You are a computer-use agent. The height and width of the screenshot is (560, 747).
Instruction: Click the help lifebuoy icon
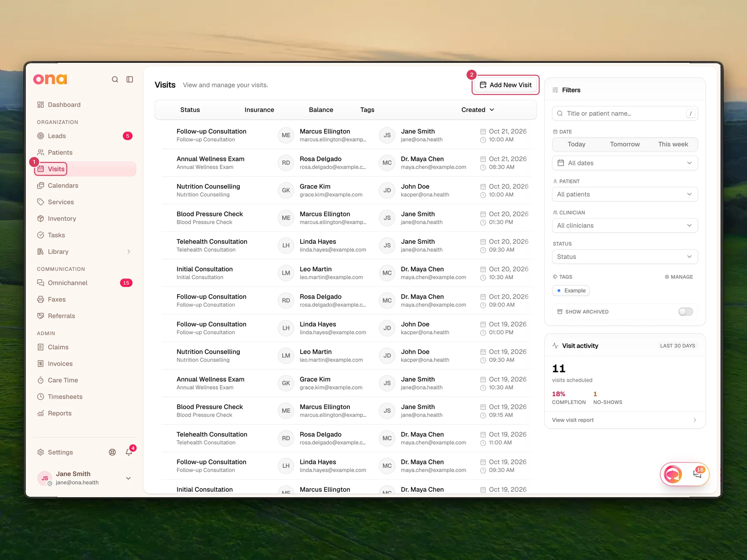pos(112,452)
